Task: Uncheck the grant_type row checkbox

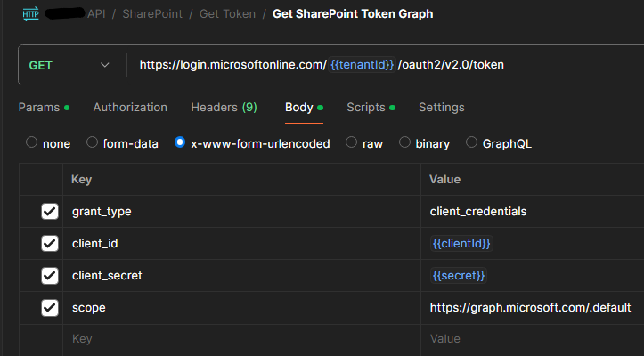Action: [x=50, y=212]
